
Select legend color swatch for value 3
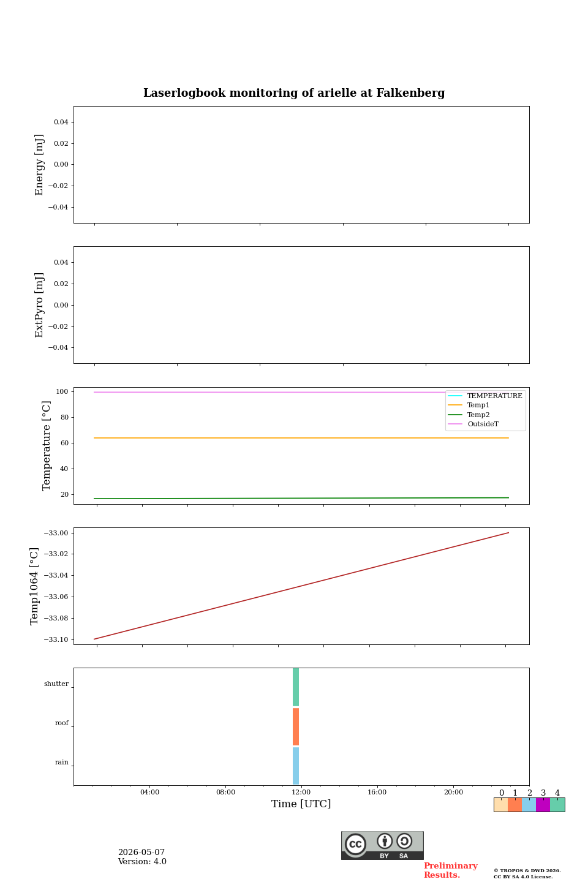point(543,805)
